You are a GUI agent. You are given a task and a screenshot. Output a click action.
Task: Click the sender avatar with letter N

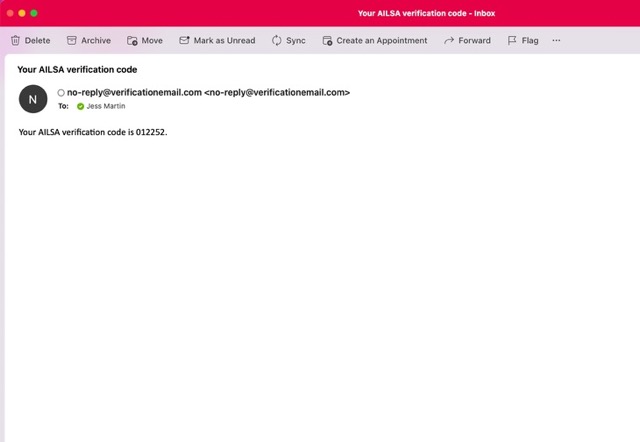[x=33, y=99]
